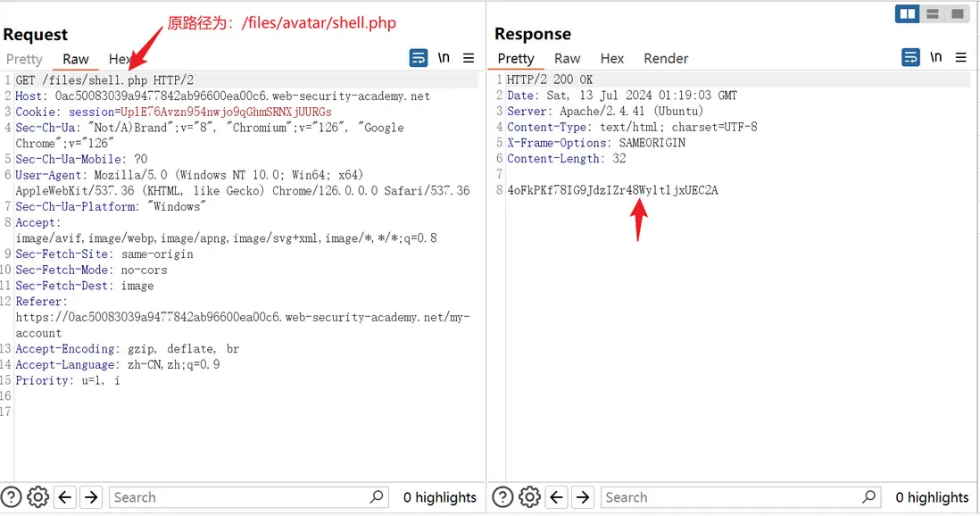Click response body secret string

coord(612,190)
